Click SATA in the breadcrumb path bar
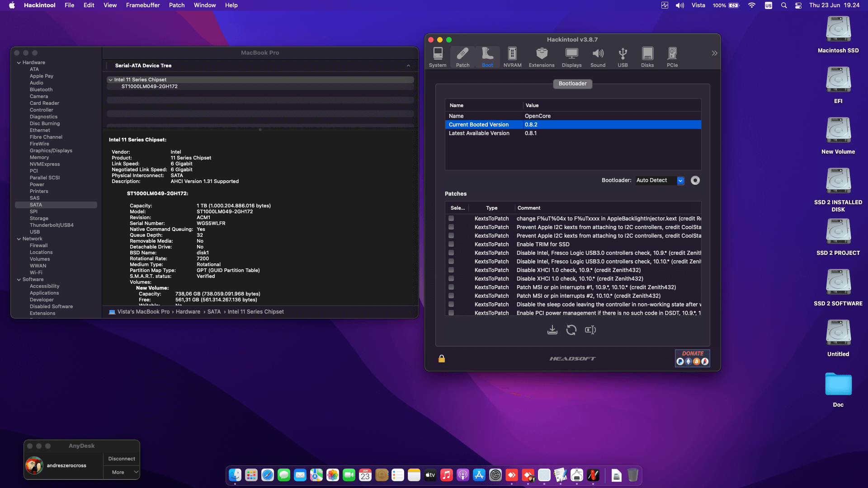Image resolution: width=868 pixels, height=488 pixels. (214, 312)
